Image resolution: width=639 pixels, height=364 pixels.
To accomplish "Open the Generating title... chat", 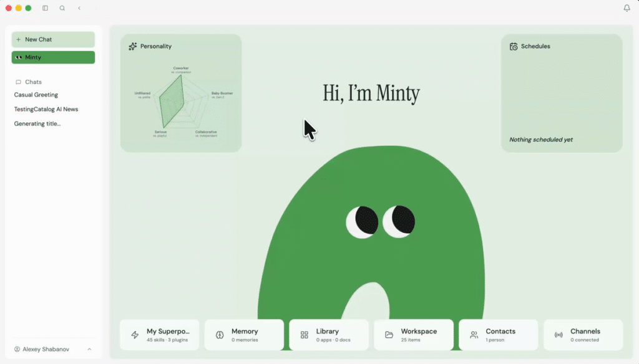I will pos(37,124).
